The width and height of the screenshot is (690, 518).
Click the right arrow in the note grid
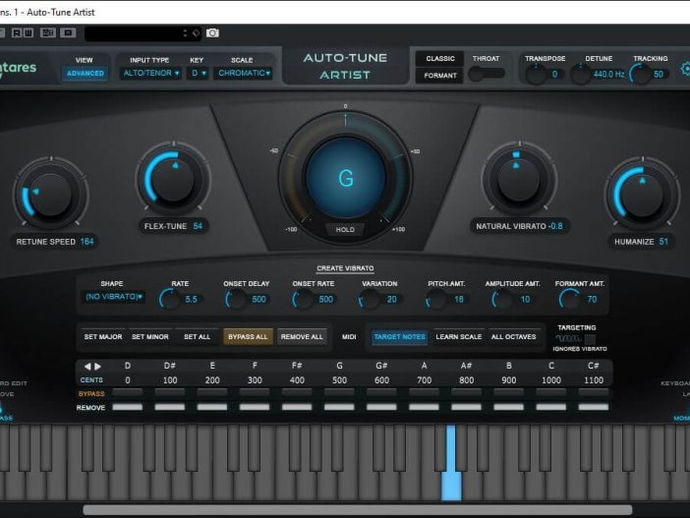(98, 366)
